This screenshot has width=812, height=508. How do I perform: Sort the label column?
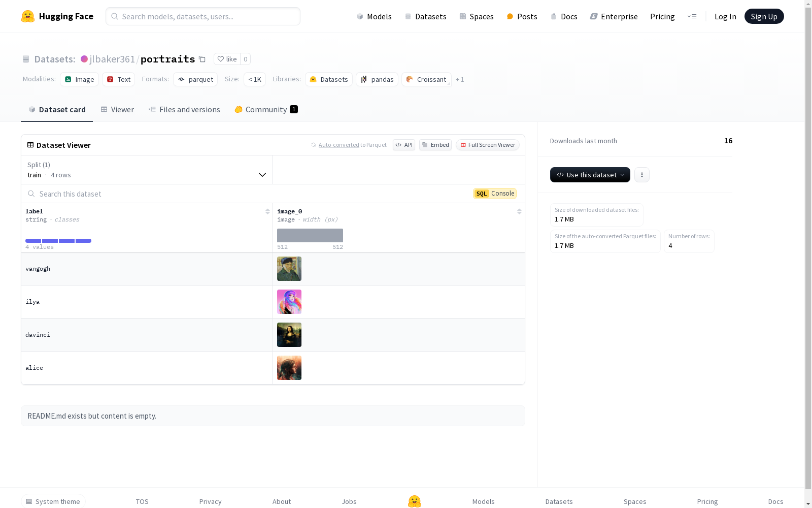(267, 211)
